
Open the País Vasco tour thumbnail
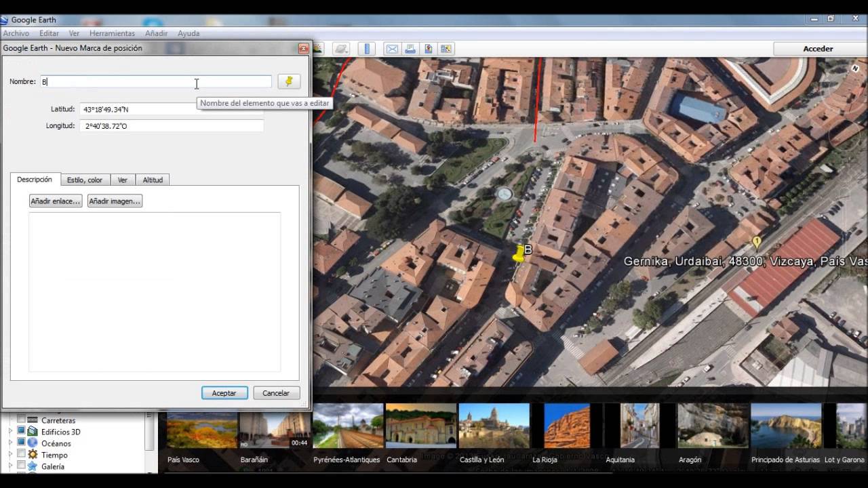pos(202,426)
